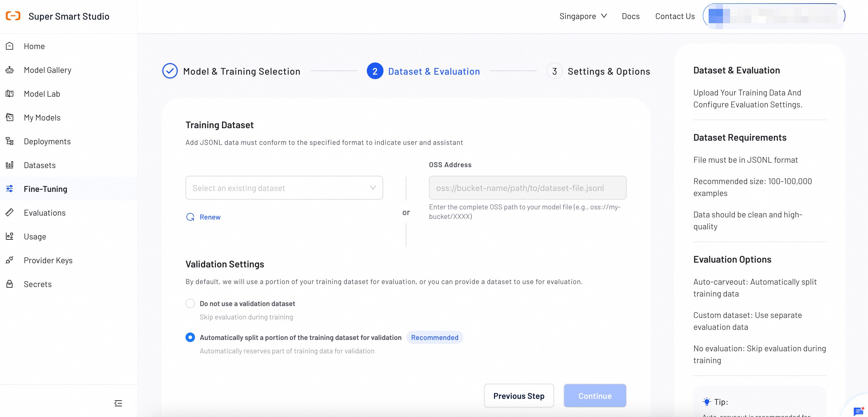
Task: Click the 'Training Dataset' heading
Action: 219,125
